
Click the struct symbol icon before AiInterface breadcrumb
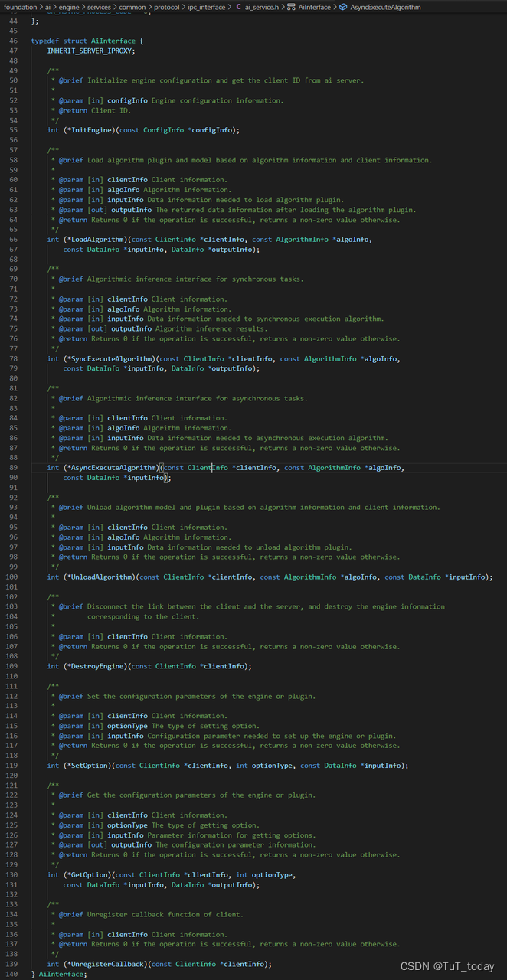pos(291,6)
